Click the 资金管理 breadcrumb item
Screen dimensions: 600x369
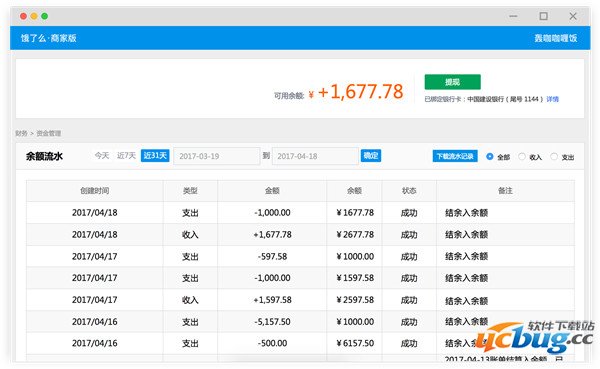point(49,133)
